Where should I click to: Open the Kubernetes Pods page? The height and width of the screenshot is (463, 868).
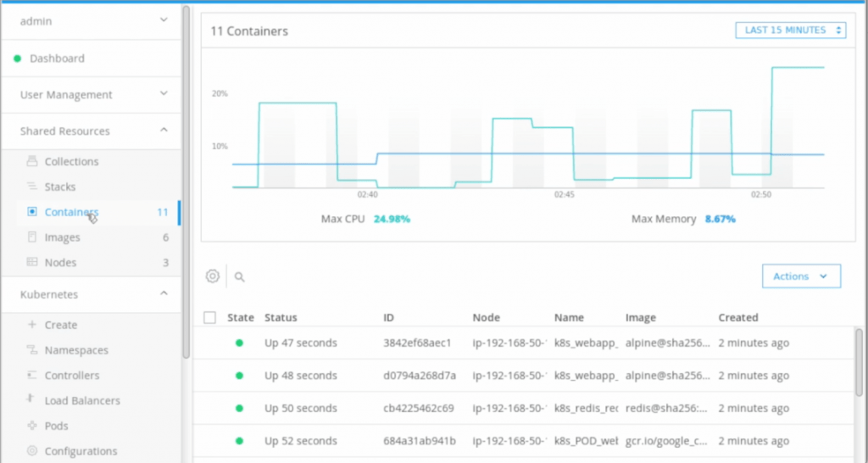(x=57, y=426)
